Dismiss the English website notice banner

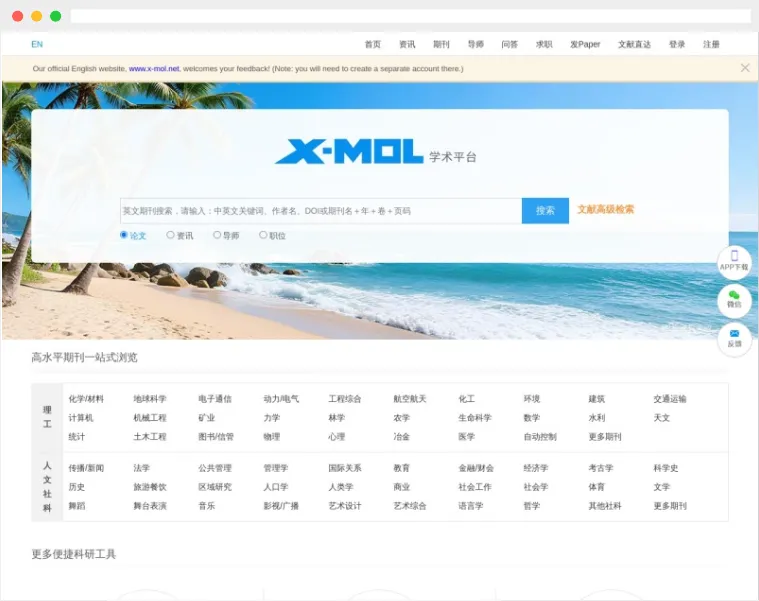tap(745, 68)
